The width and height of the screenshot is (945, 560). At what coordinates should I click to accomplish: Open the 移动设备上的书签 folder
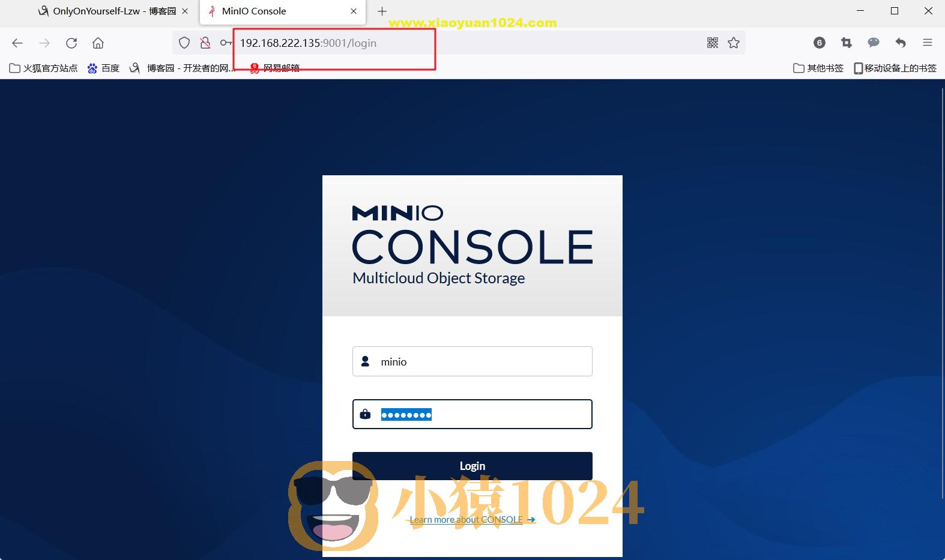point(895,68)
